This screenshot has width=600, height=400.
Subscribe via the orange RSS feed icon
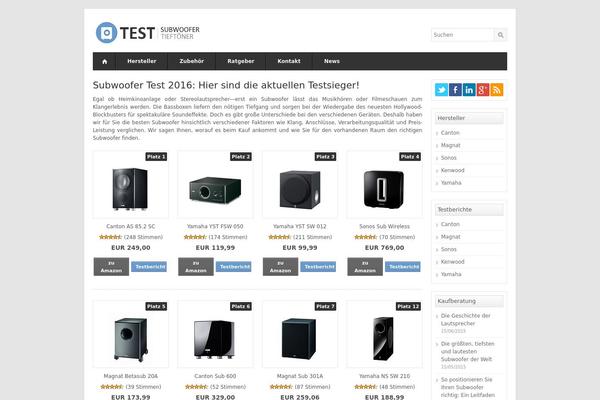(497, 90)
